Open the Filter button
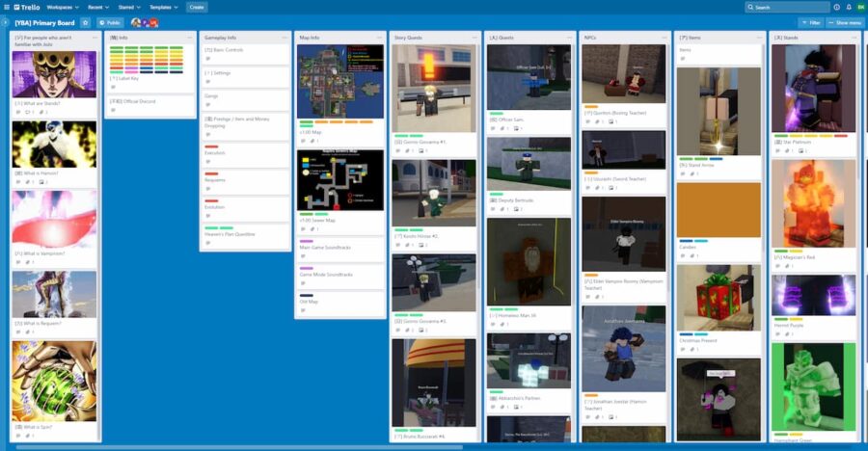 tap(811, 23)
